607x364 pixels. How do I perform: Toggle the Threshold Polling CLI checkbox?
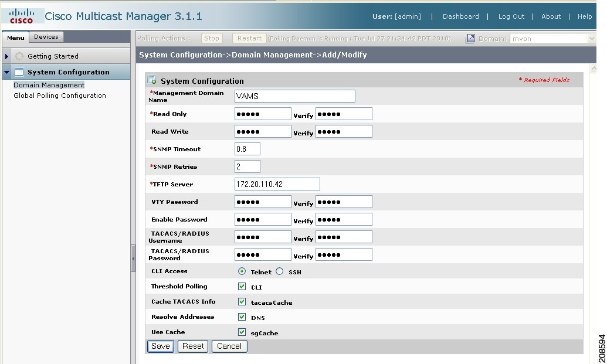[x=242, y=286]
